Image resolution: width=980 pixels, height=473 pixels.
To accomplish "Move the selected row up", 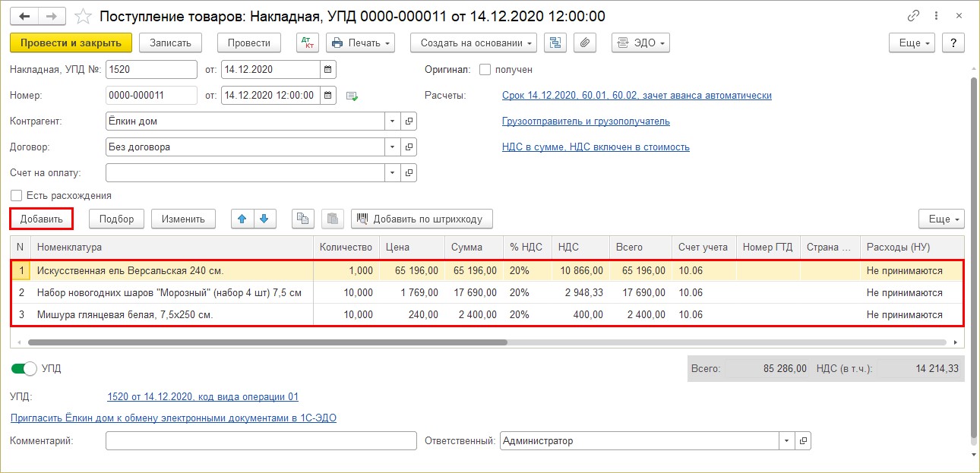I will coord(242,219).
